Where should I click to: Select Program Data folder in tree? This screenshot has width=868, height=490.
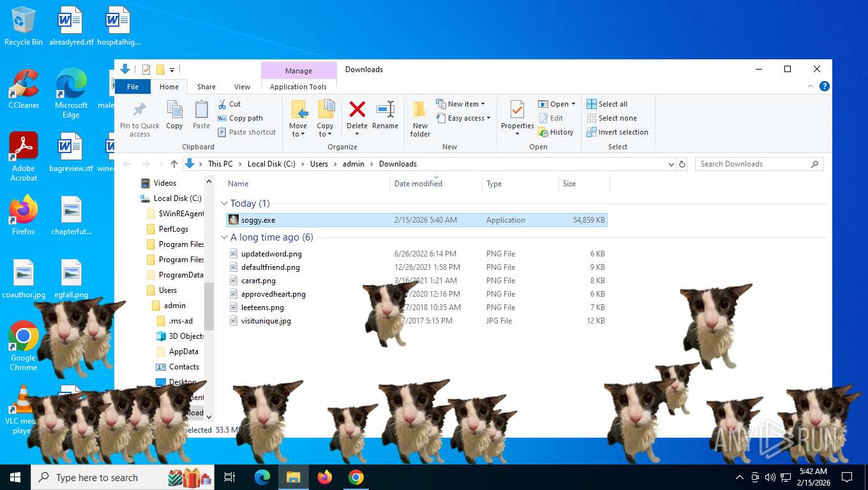pyautogui.click(x=175, y=275)
